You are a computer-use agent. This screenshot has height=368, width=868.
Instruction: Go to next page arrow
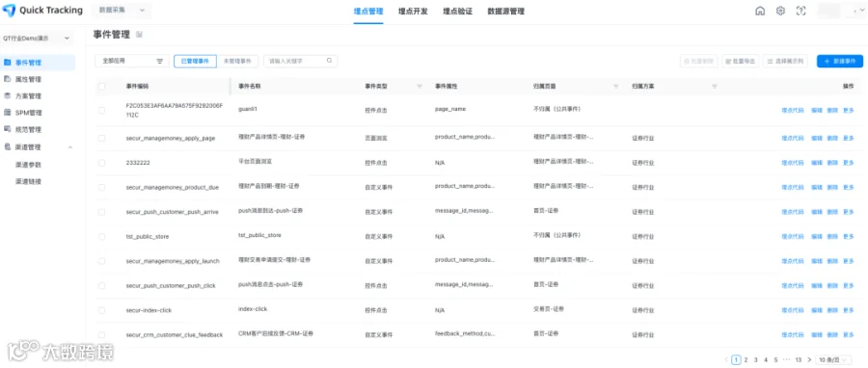coord(809,359)
